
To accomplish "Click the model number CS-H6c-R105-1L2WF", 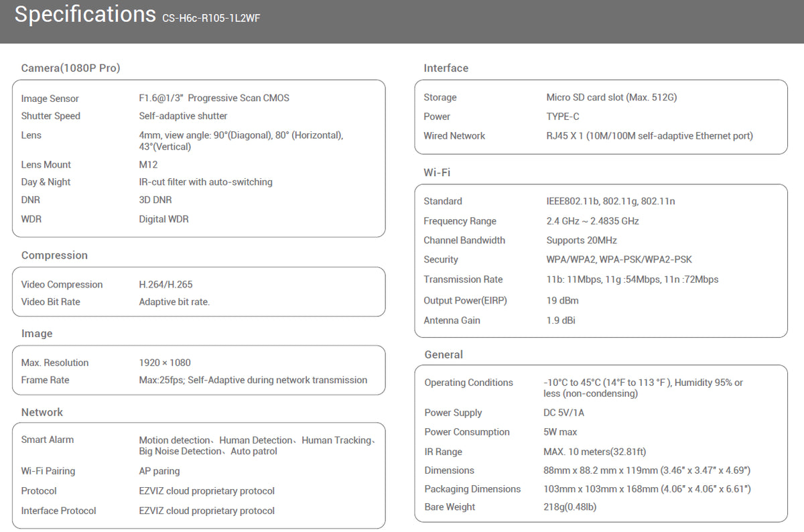I will click(211, 19).
